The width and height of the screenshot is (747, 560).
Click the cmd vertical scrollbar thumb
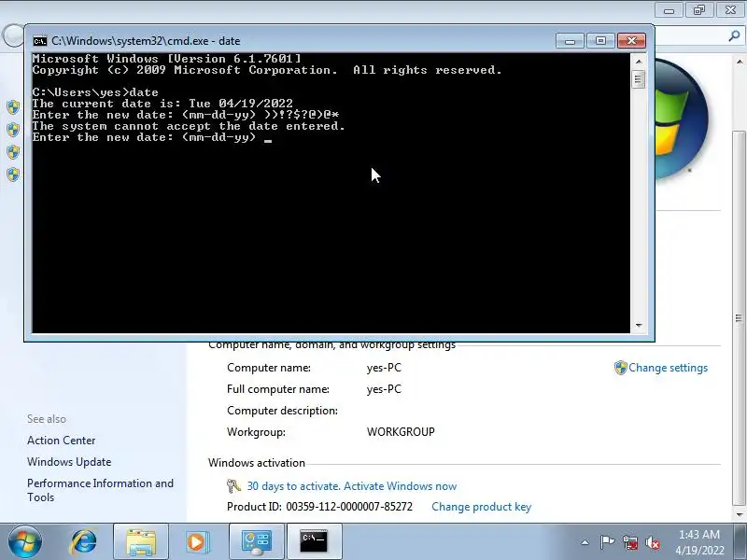[639, 78]
